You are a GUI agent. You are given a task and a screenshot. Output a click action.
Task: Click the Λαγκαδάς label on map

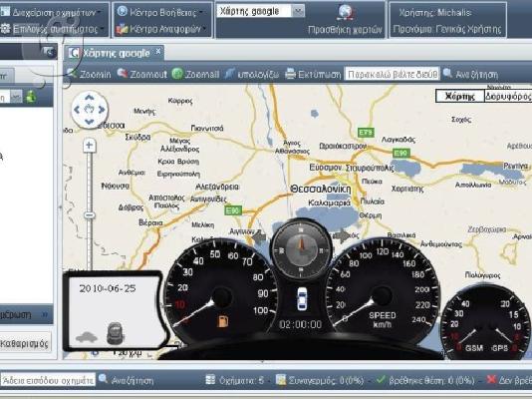[399, 140]
